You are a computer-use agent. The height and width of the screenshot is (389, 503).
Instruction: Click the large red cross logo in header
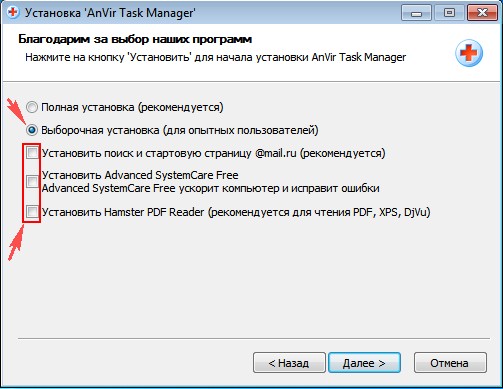point(469,53)
